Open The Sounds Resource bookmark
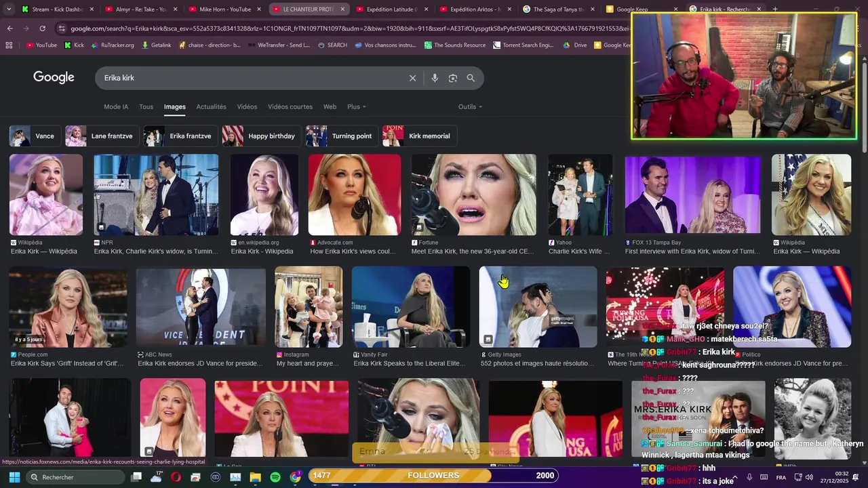This screenshot has width=868, height=488. pos(455,45)
